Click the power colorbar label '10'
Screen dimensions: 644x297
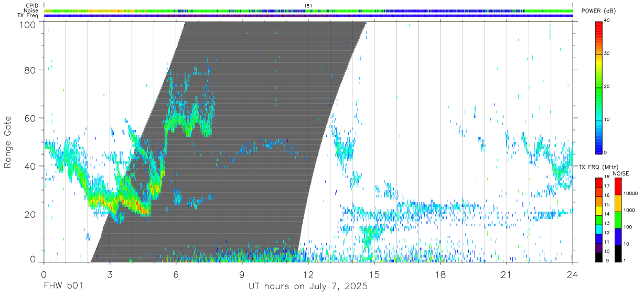[x=608, y=119]
